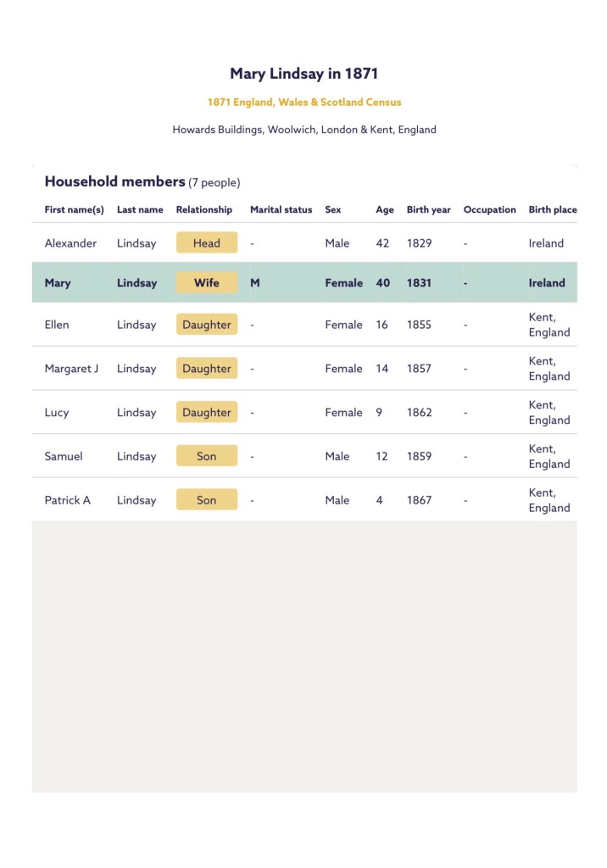
Task: Click Patrick A's birth year 1867
Action: click(419, 500)
